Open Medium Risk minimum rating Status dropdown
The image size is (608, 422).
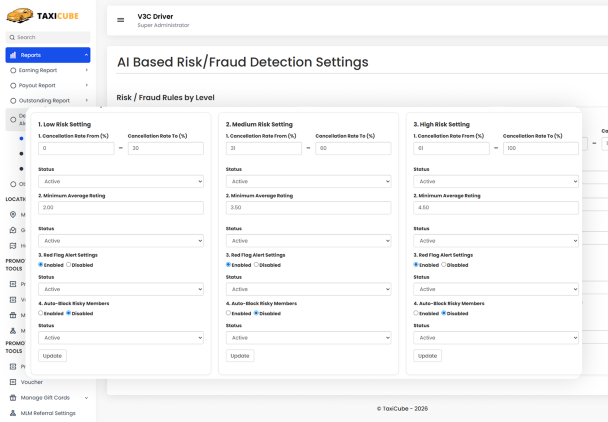[x=308, y=241]
